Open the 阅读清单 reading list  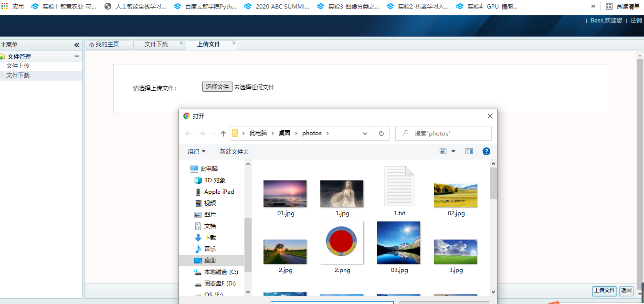623,6
